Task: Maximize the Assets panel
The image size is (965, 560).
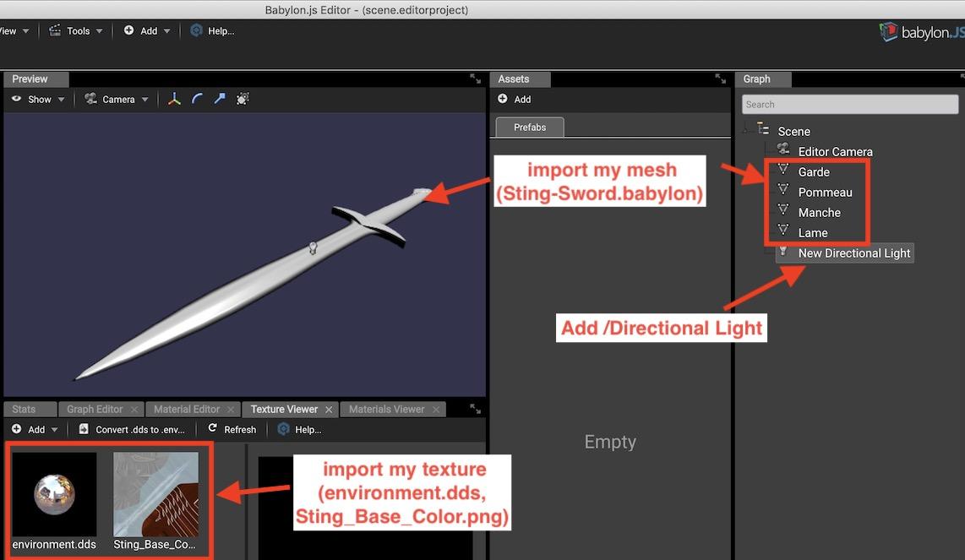Action: pyautogui.click(x=721, y=79)
